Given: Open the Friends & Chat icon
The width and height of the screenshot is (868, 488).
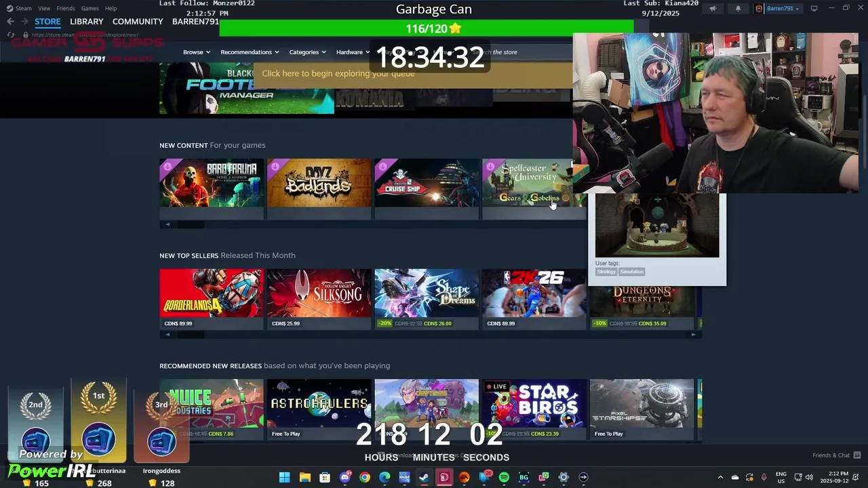Looking at the screenshot, I should 857,455.
